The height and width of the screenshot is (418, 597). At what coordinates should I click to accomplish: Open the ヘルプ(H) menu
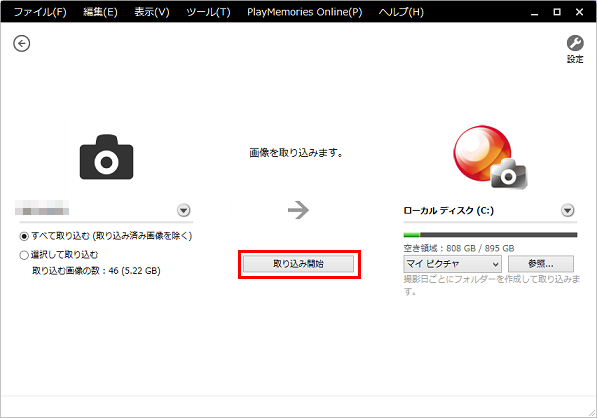tap(401, 12)
